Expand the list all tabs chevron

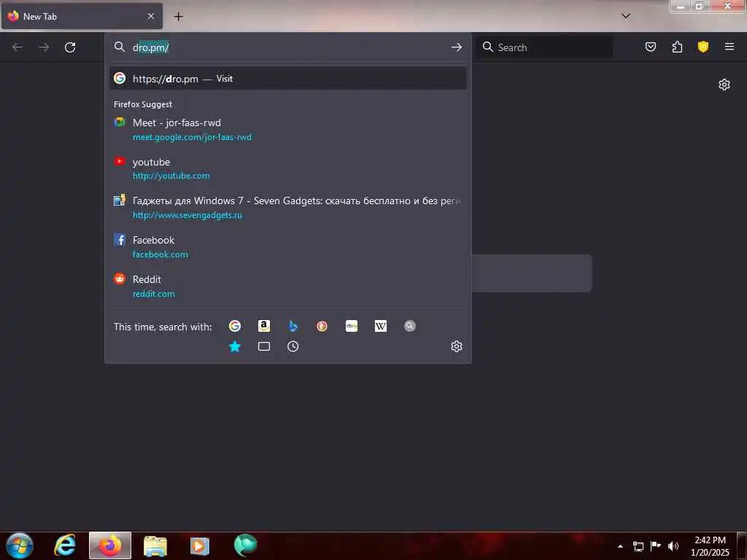[x=626, y=16]
